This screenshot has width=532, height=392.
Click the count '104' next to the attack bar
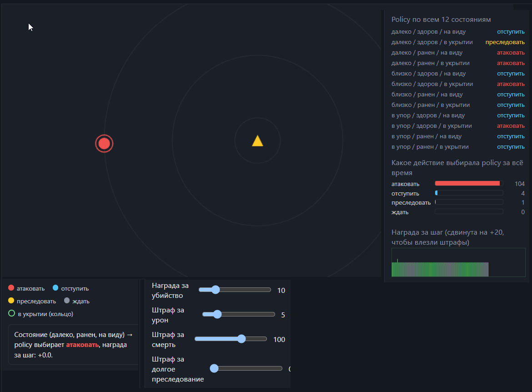click(x=519, y=184)
